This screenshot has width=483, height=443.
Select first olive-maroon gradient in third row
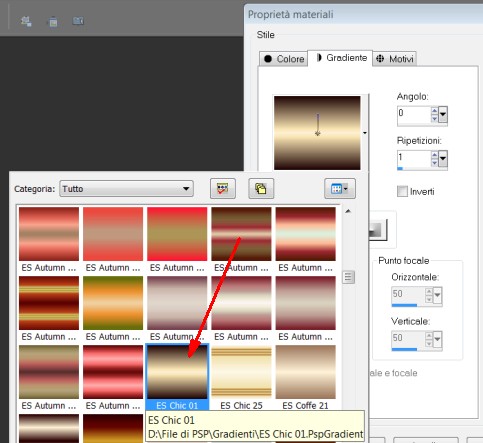pos(49,372)
